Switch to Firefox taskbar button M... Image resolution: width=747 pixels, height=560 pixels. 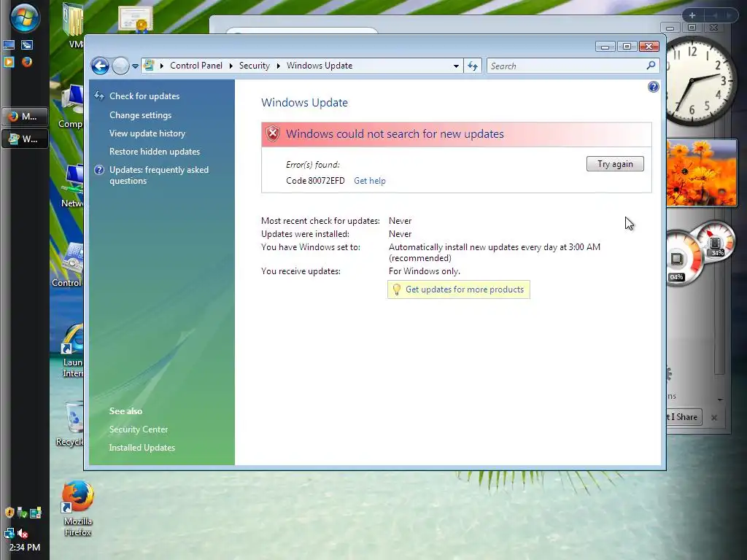click(x=25, y=116)
